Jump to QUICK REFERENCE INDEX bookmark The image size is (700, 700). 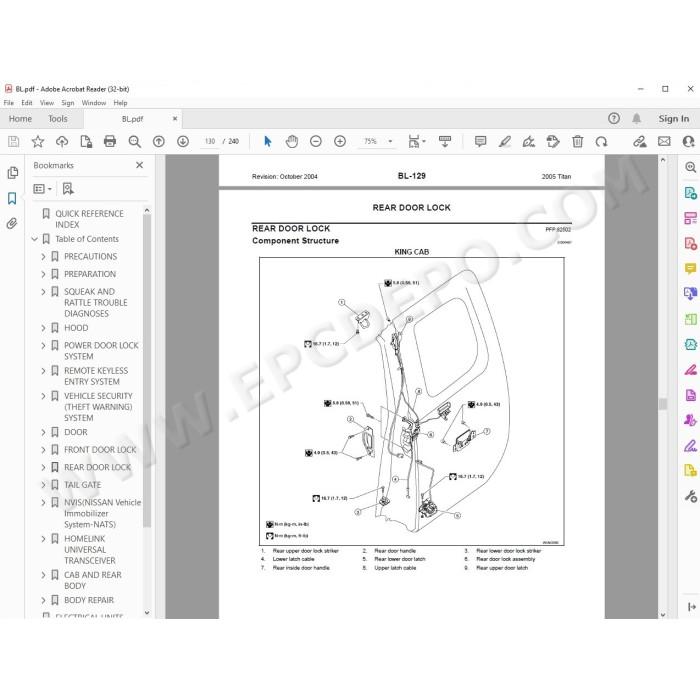point(89,219)
